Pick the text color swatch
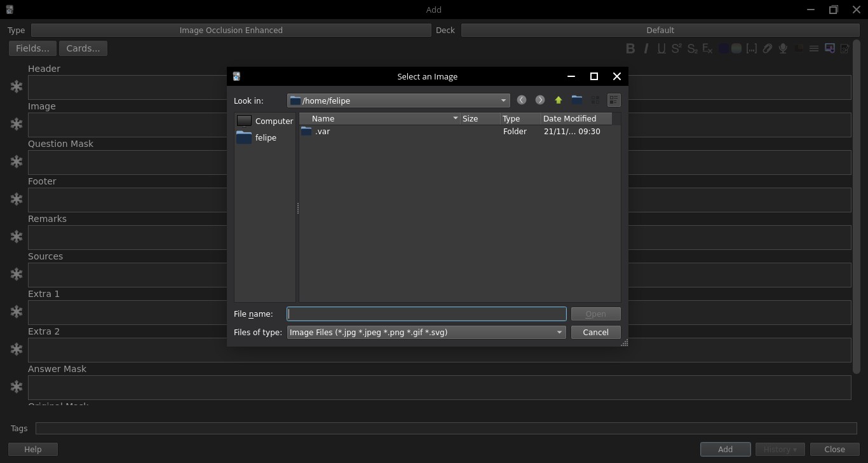 coord(723,48)
